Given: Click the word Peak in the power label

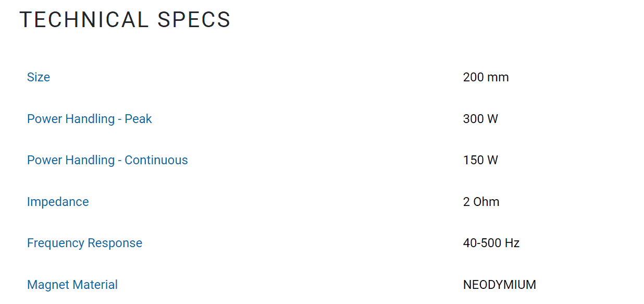Looking at the screenshot, I should [138, 119].
